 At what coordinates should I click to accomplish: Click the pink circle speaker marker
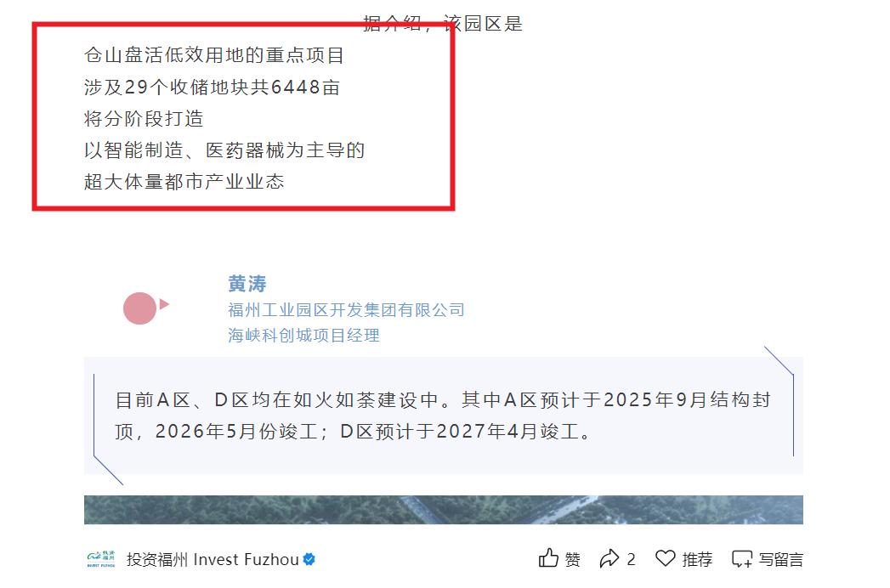(x=139, y=308)
